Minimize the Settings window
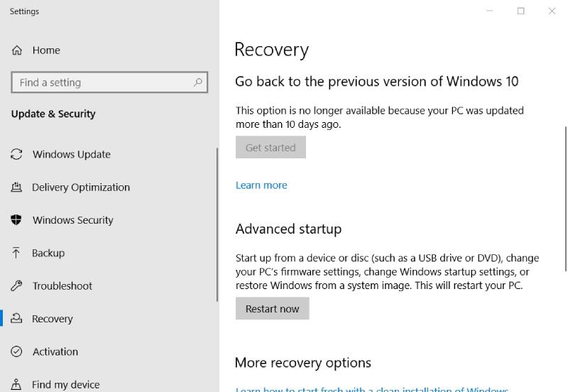The height and width of the screenshot is (392, 568). [x=489, y=11]
